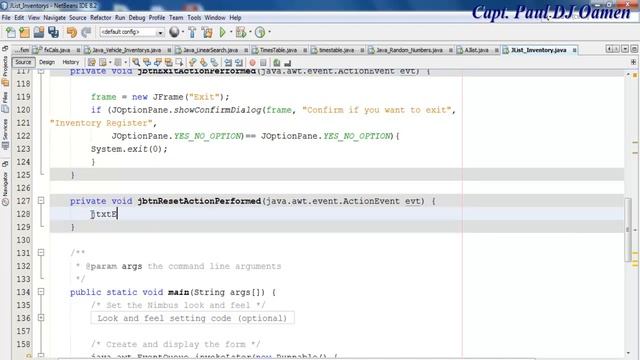This screenshot has width=640, height=360.
Task: Close the JList_Inventory.java tab
Action: (x=574, y=50)
